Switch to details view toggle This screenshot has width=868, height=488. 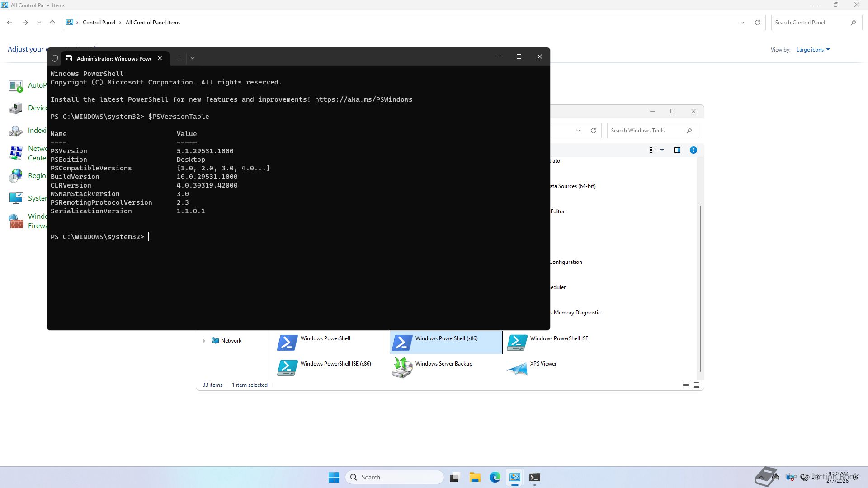coord(685,385)
